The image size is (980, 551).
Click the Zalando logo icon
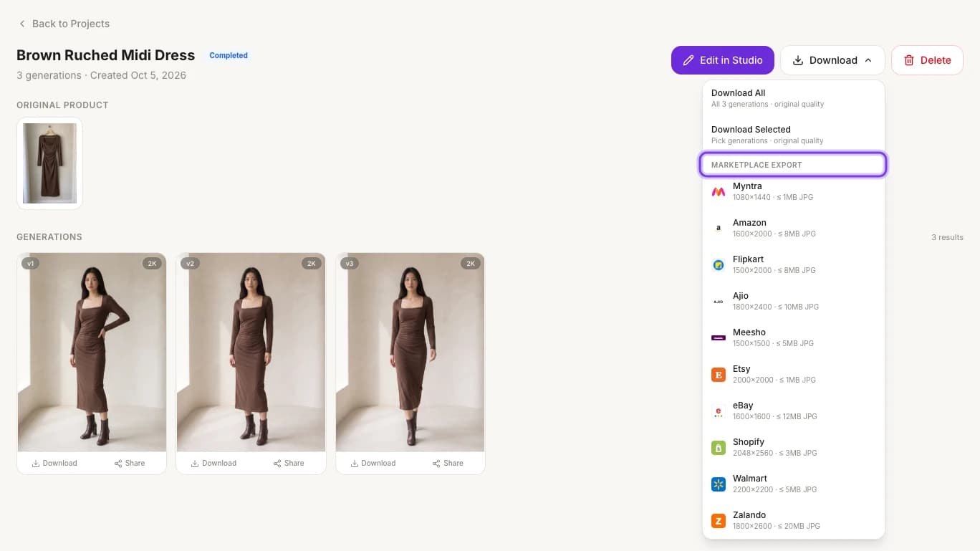point(719,521)
